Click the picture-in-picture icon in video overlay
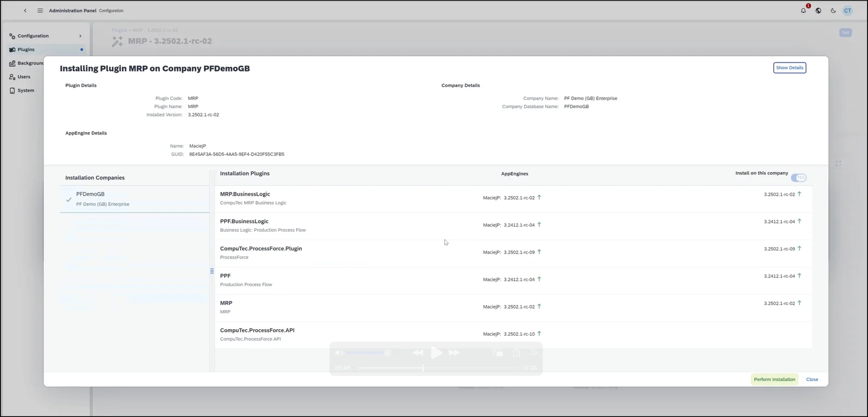This screenshot has width=868, height=417. click(x=497, y=352)
